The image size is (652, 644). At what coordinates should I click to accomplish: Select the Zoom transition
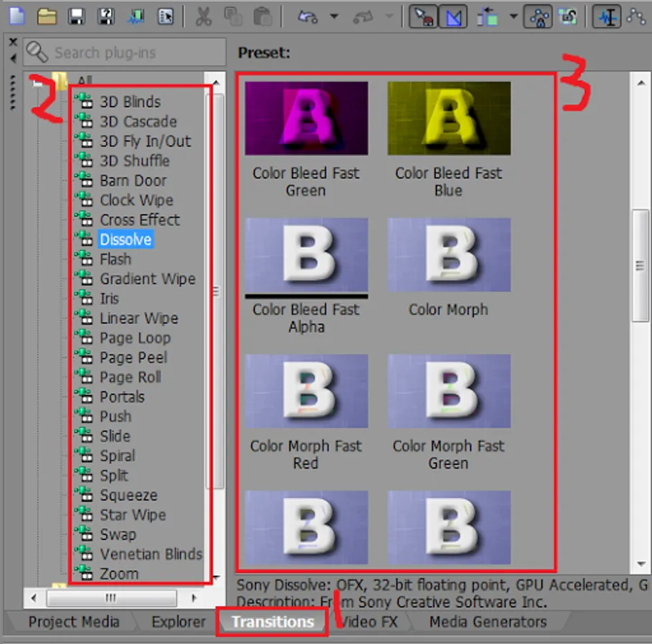point(119,574)
